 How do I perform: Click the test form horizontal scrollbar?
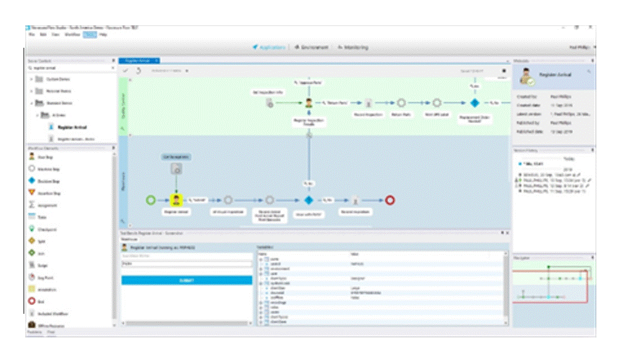(x=186, y=323)
